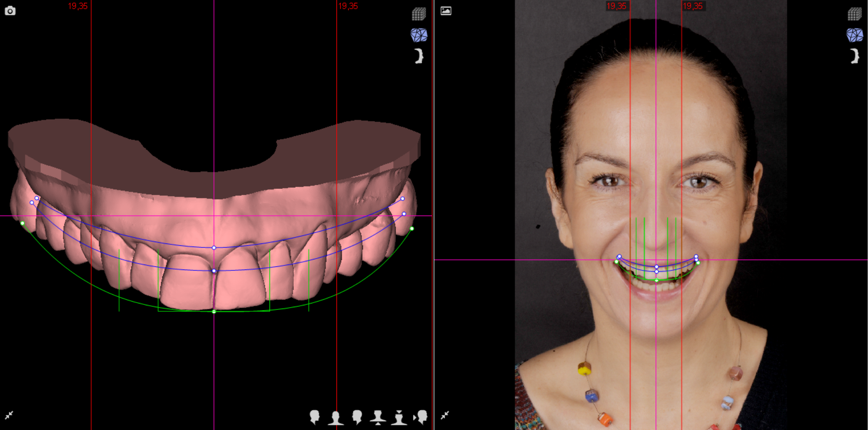Select the frontal bust view icon
Screen dimensions: 868x430
(x=335, y=418)
